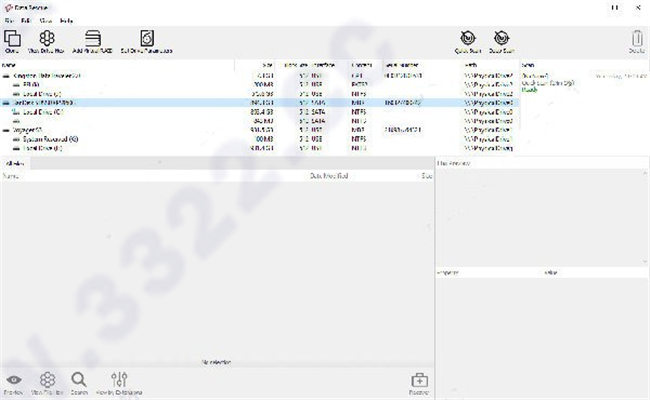Select the Kingston DataTraveler drive row
Image resolution: width=650 pixels, height=400 pixels.
tap(260, 76)
